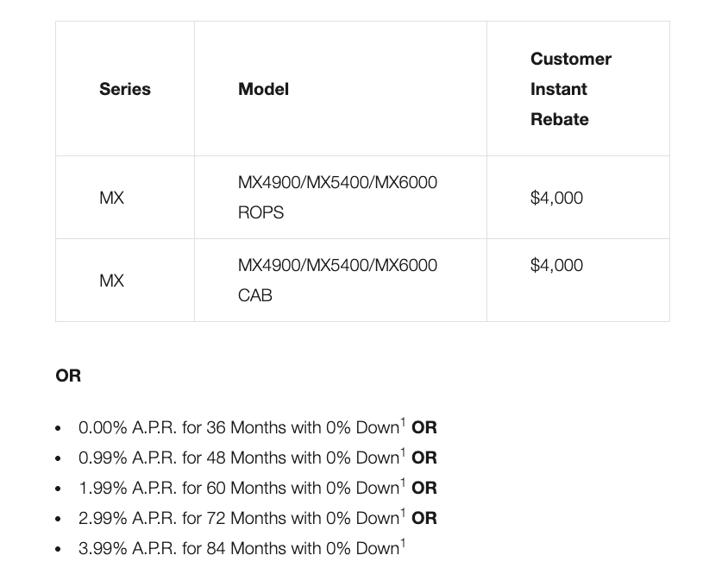Open footnote 1 on the 36 Months line
This screenshot has width=728, height=587.
403,422
